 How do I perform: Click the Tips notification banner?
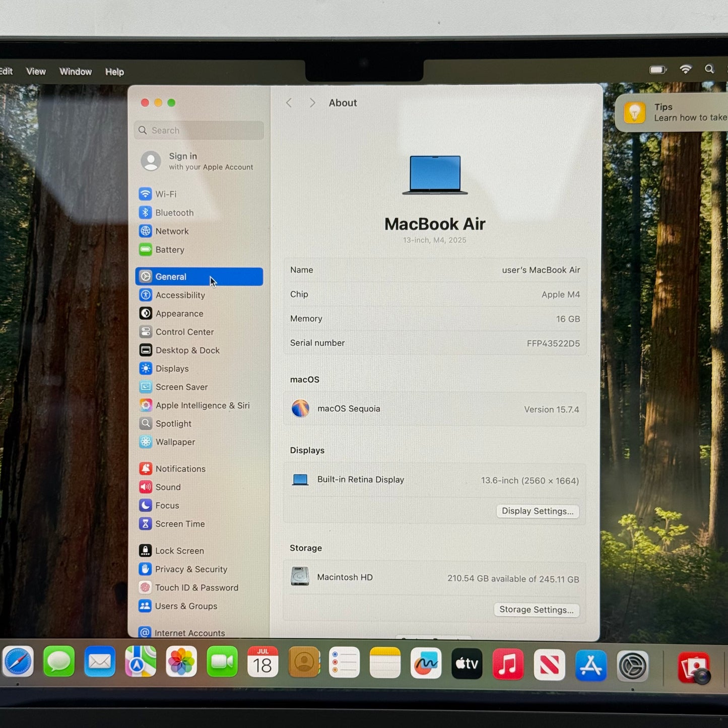(672, 112)
